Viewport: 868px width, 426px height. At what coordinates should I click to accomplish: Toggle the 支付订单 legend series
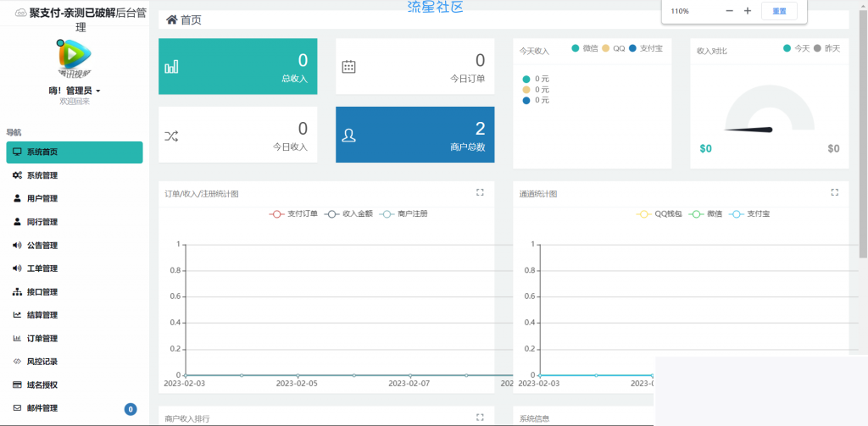click(x=293, y=214)
